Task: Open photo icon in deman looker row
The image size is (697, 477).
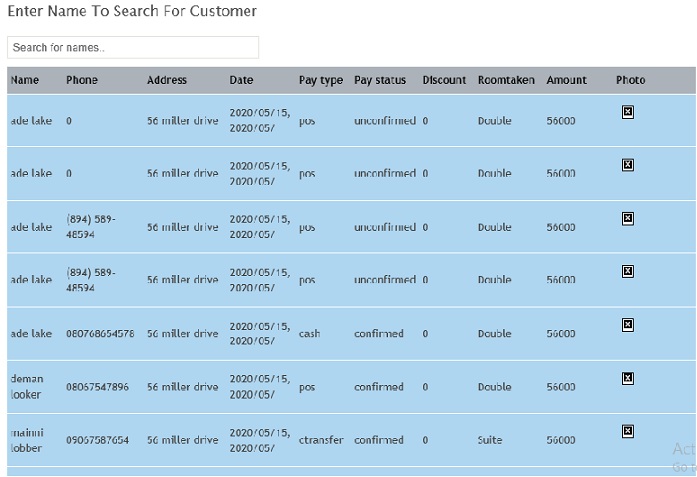Action: tap(628, 378)
